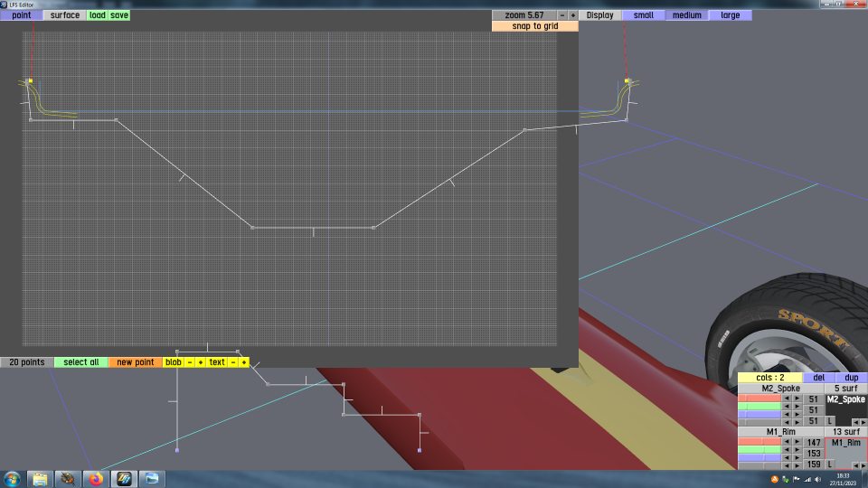Increase M2_Spoke green value with right arrow
868x488 pixels.
pyautogui.click(x=797, y=406)
